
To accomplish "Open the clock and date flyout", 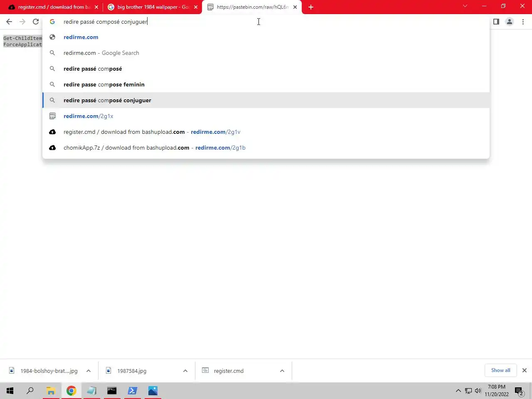I will pos(496,391).
